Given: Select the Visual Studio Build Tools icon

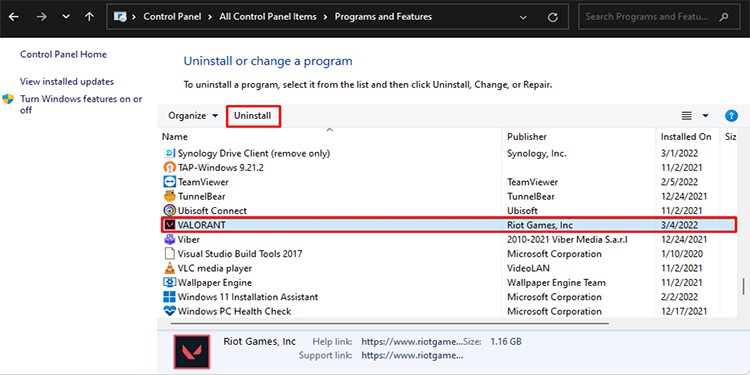Looking at the screenshot, I should tap(169, 254).
